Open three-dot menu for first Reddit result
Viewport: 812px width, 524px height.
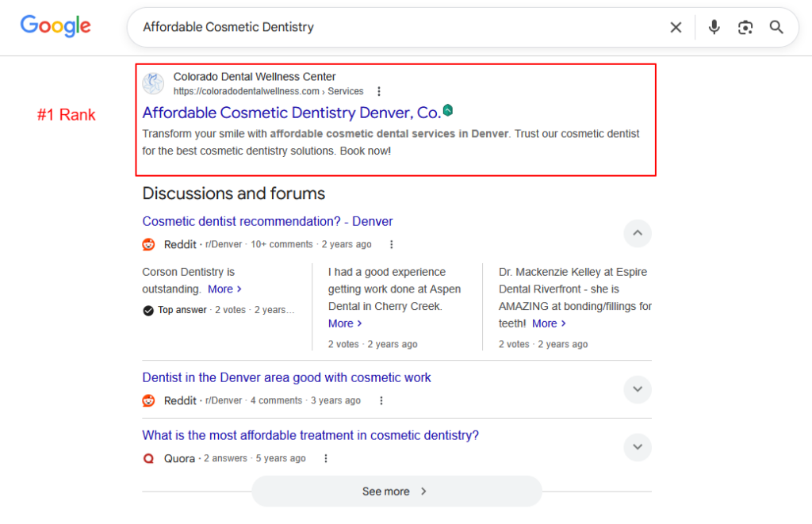[x=391, y=244]
